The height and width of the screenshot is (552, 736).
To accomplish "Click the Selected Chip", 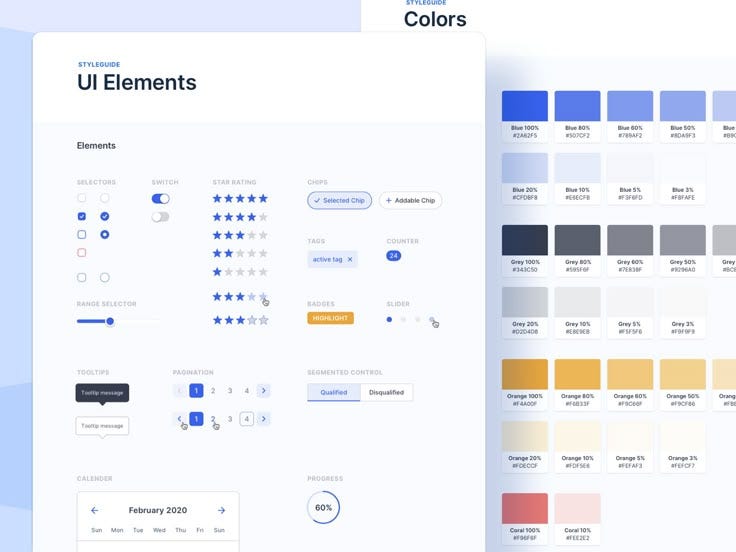I will (x=339, y=200).
